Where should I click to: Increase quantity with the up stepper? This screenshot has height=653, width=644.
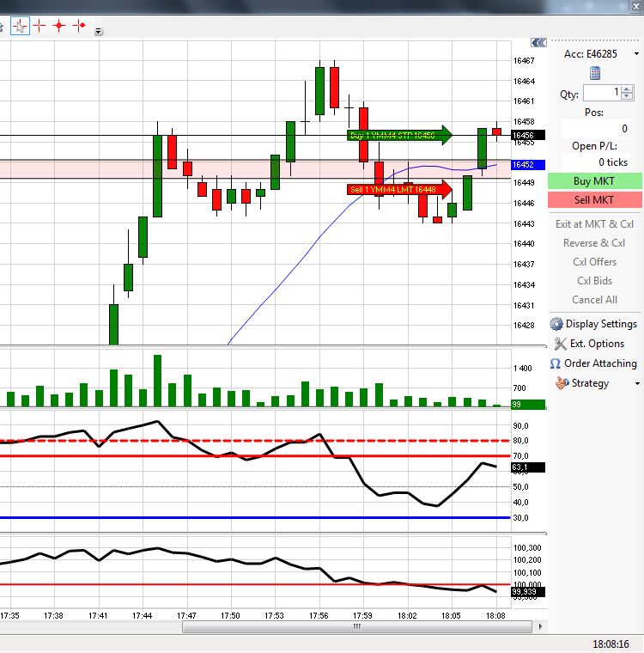tap(627, 89)
